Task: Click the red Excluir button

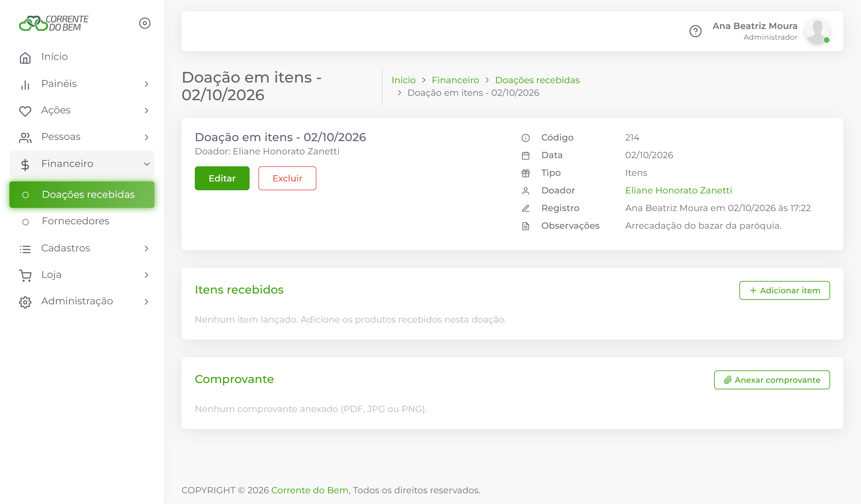Action: [x=287, y=178]
